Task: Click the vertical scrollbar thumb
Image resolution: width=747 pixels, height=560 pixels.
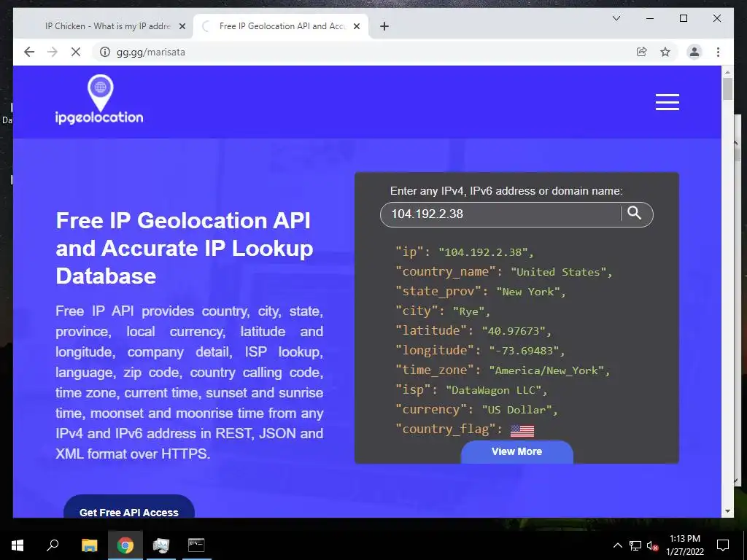Action: click(727, 88)
